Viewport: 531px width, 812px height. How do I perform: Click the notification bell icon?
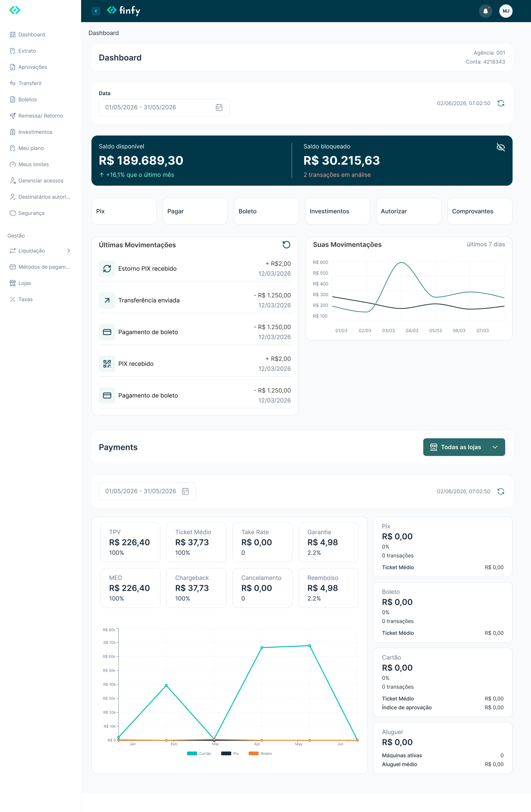click(x=486, y=11)
